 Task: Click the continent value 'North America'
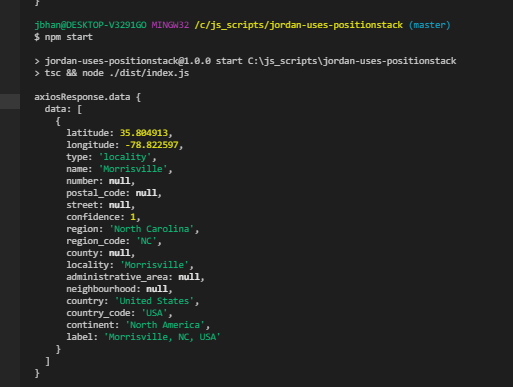165,325
